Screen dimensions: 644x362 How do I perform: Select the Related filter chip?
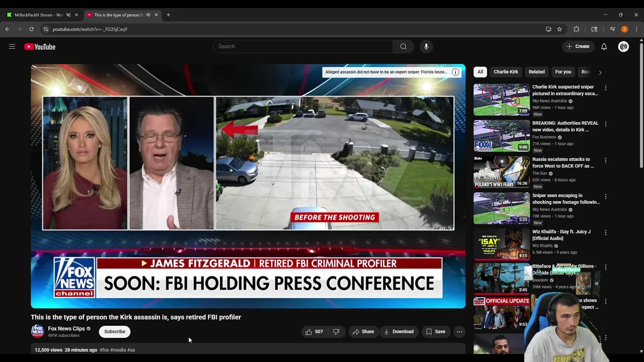click(x=536, y=72)
